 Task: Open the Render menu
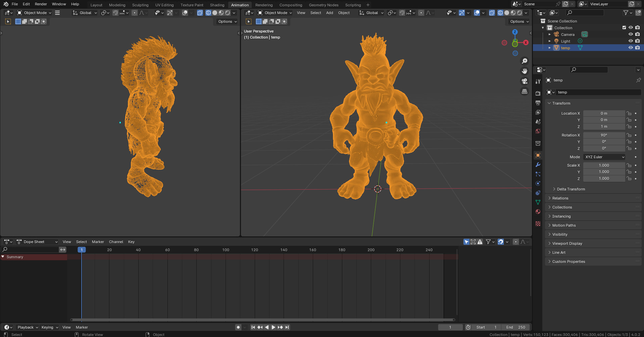(x=41, y=4)
